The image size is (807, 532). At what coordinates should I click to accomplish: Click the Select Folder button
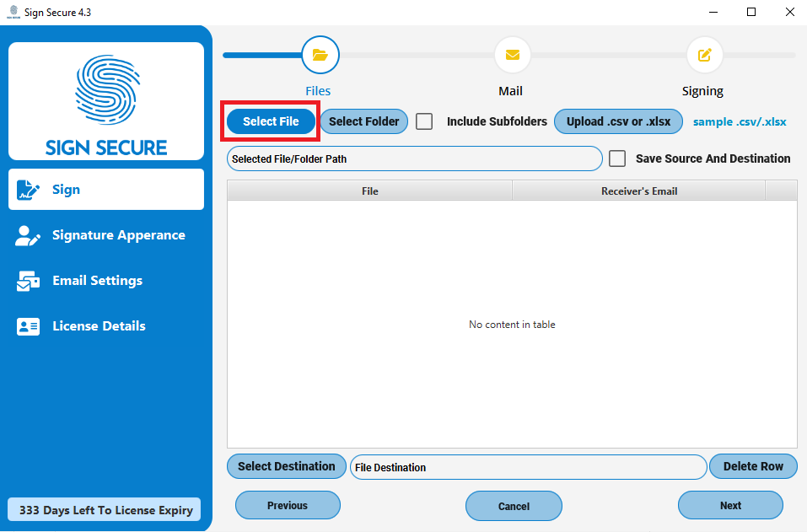coord(364,121)
